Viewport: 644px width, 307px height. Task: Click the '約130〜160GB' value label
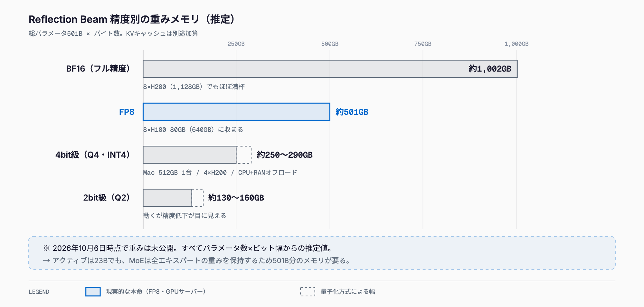pos(236,198)
